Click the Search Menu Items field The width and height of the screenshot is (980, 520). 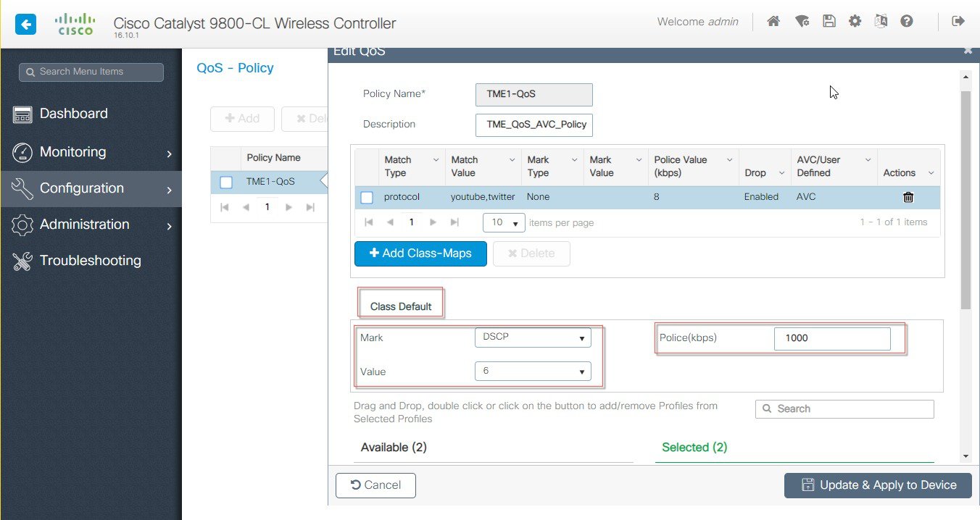tap(91, 72)
